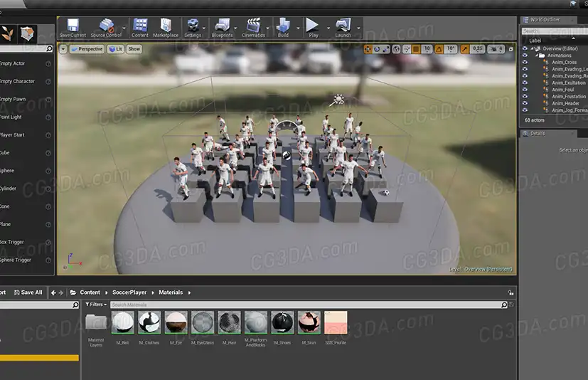This screenshot has height=380, width=588.
Task: Hide Anim_Foul actor with eye icon
Action: (x=525, y=90)
